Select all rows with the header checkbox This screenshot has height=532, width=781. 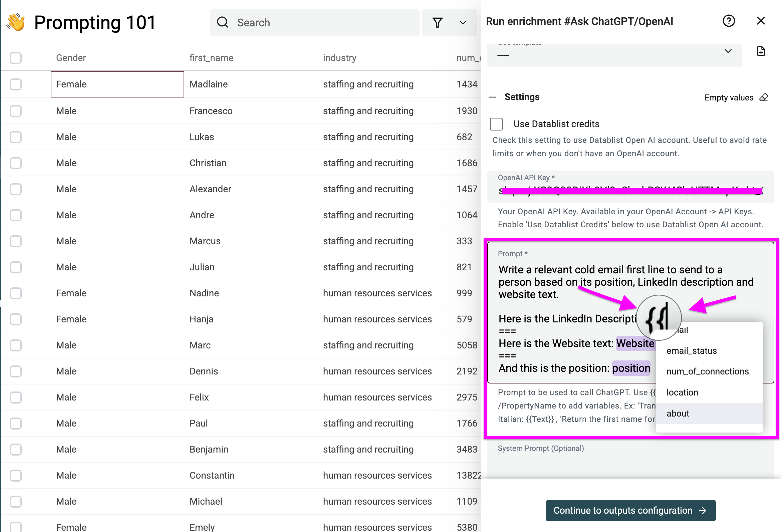point(15,58)
